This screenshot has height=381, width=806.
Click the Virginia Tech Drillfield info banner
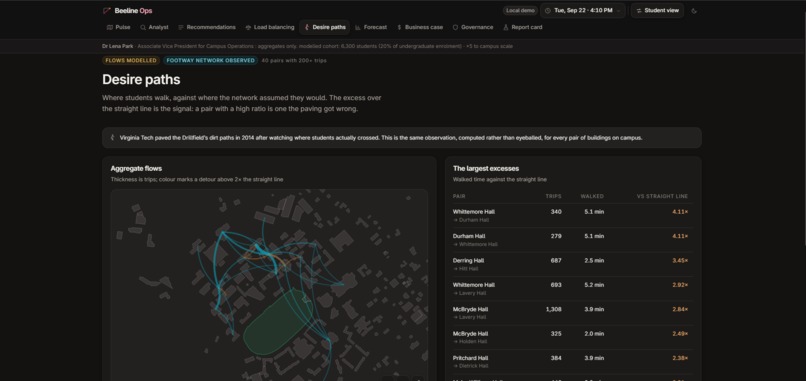click(402, 138)
